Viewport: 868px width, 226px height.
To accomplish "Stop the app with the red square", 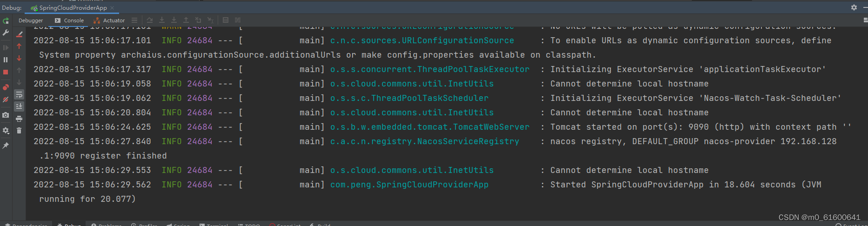I will point(6,72).
